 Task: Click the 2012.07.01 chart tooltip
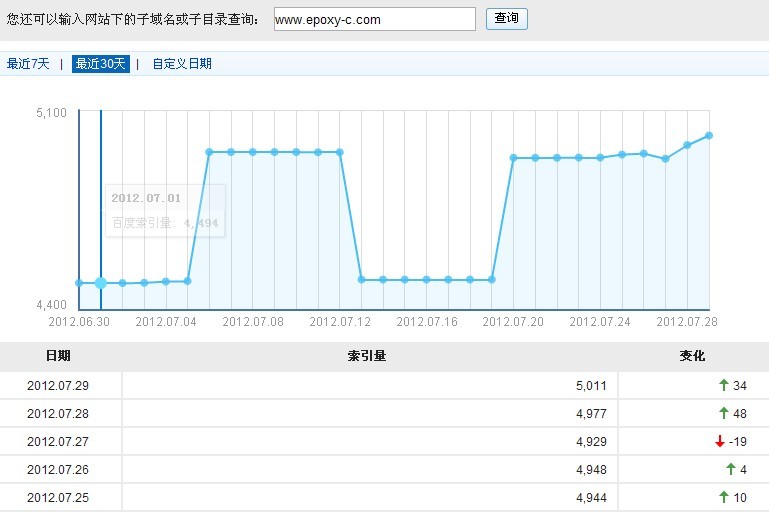tap(165, 210)
